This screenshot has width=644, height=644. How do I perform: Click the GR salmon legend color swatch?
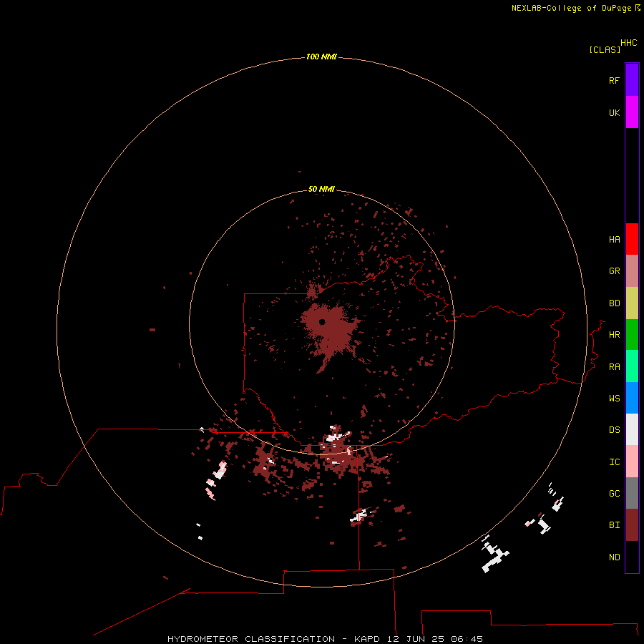(x=632, y=271)
